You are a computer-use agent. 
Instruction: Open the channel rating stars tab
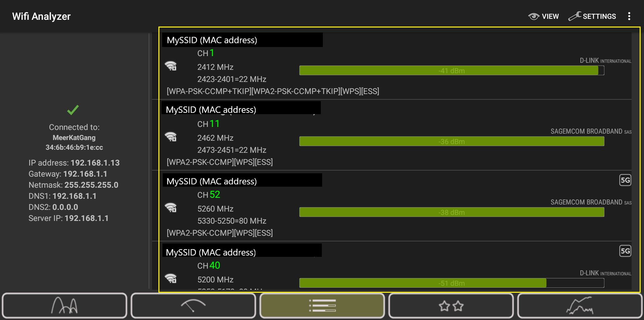[451, 306]
